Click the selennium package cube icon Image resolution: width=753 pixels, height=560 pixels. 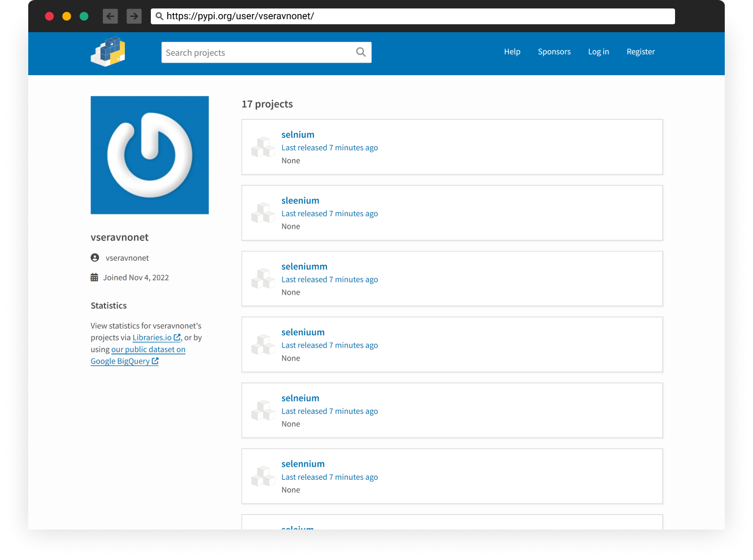click(263, 476)
